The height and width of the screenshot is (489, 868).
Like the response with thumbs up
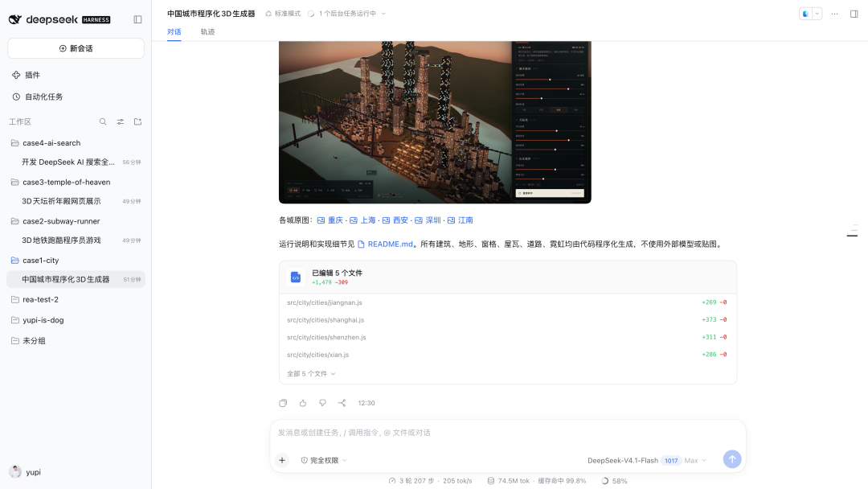(x=303, y=403)
